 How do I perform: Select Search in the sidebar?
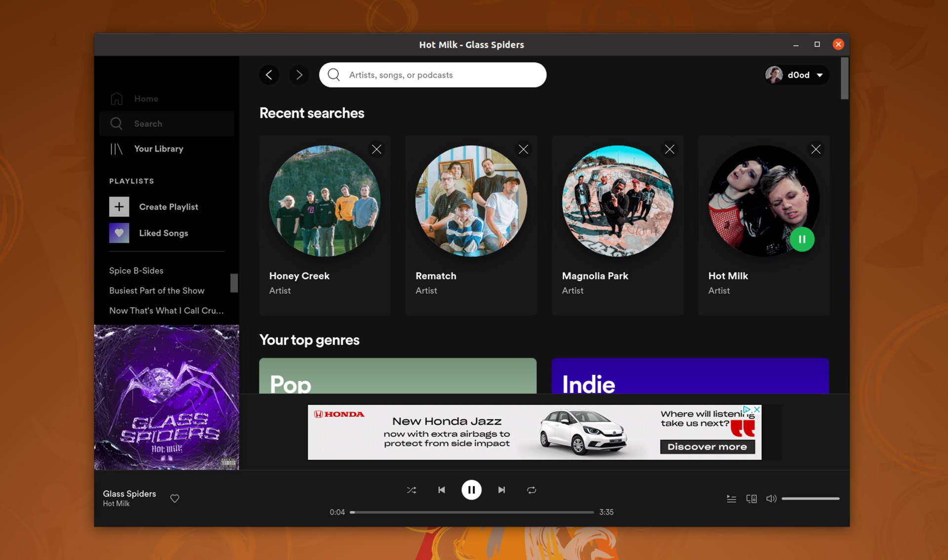166,123
